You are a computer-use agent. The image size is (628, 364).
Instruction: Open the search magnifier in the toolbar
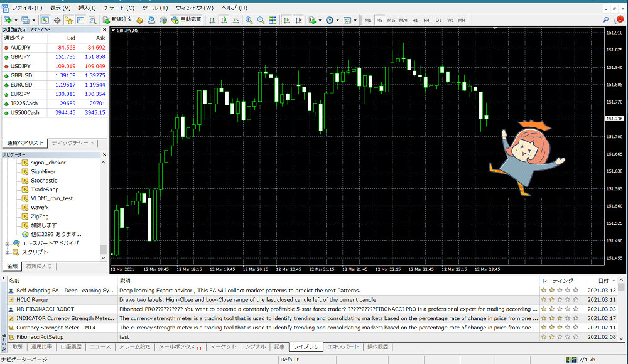click(x=605, y=20)
